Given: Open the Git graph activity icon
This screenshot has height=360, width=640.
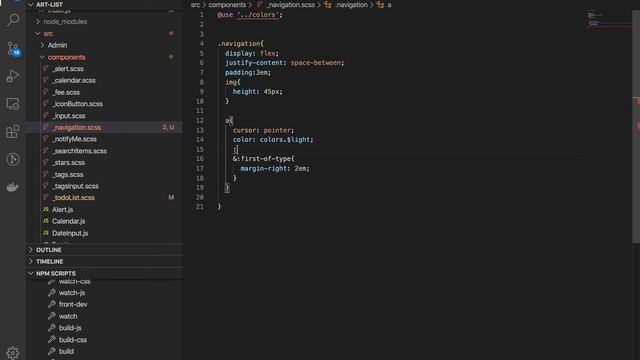Looking at the screenshot, I should click(x=13, y=159).
